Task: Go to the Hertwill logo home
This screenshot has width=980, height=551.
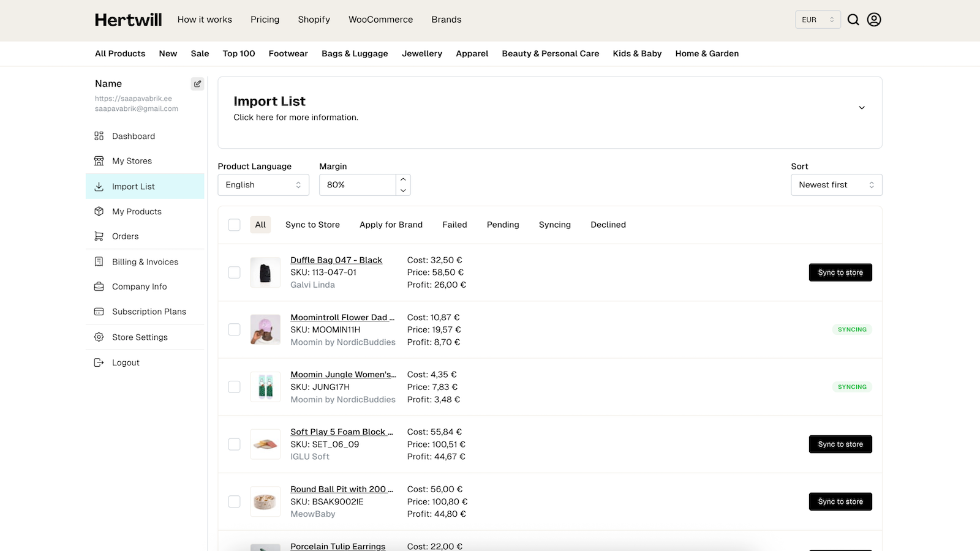Action: point(129,20)
